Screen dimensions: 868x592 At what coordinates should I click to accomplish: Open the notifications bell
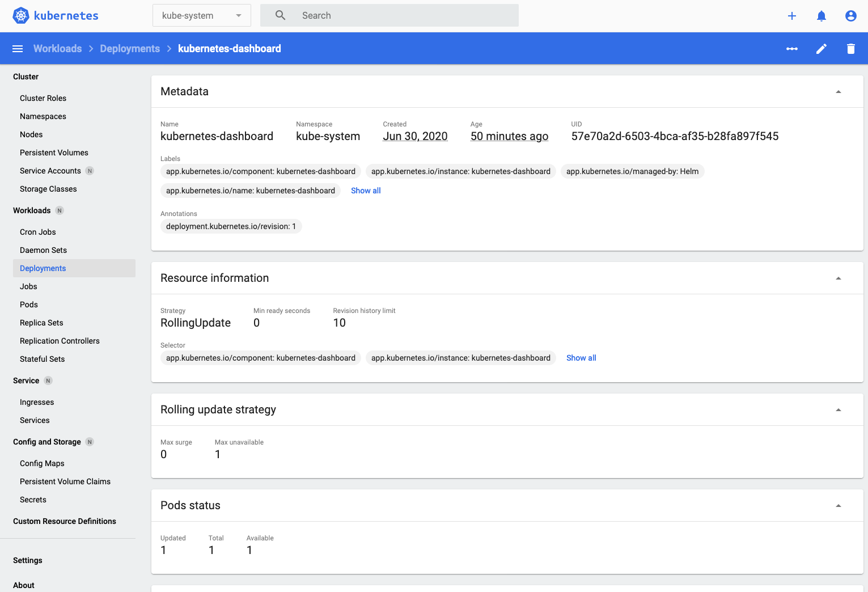pos(822,16)
